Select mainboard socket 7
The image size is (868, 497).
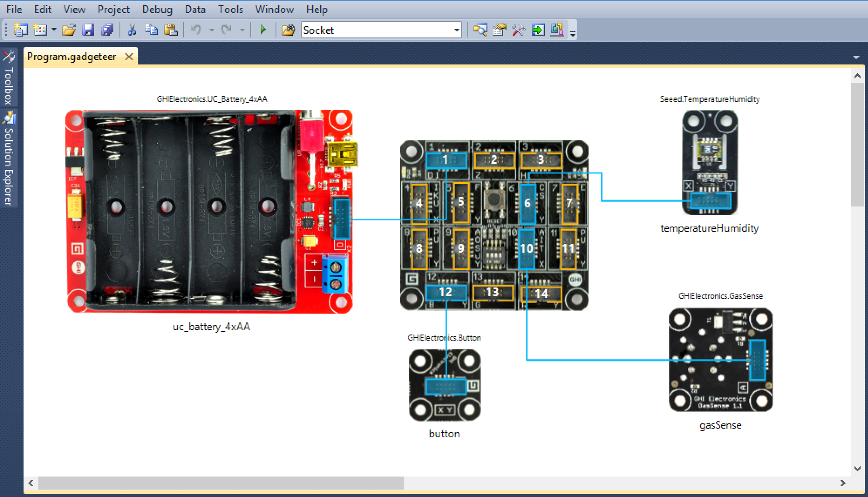tap(569, 203)
